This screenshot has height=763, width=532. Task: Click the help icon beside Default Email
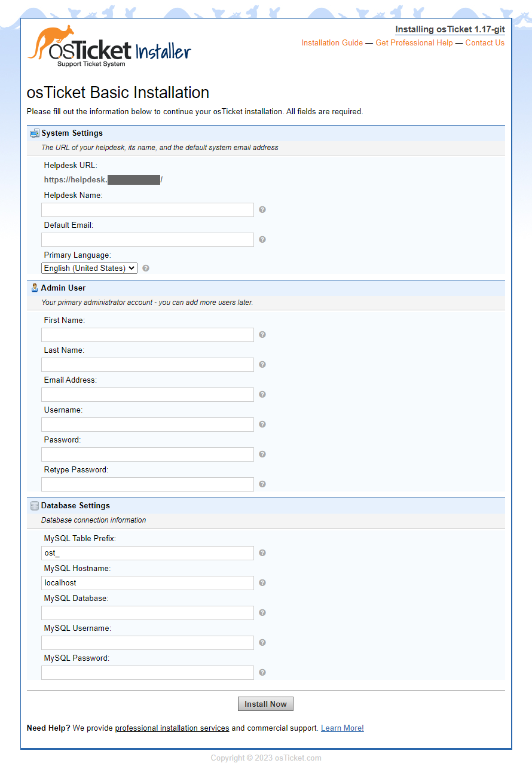click(x=262, y=240)
